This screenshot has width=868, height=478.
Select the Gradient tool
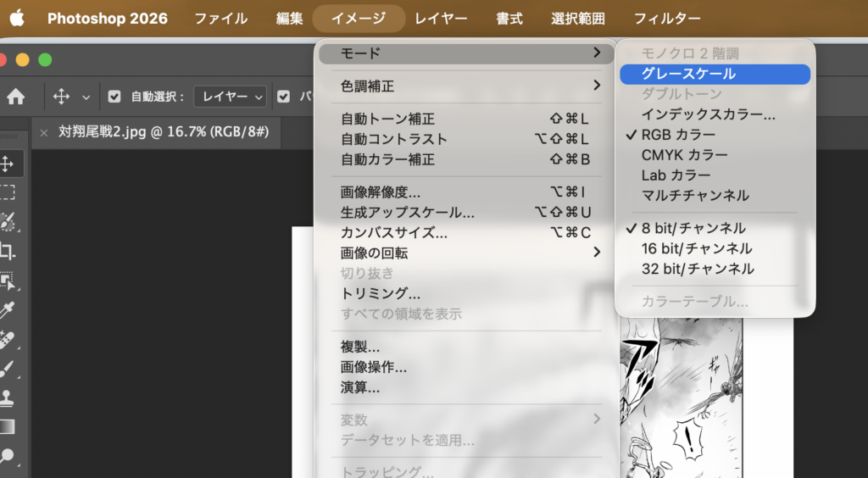[x=8, y=426]
